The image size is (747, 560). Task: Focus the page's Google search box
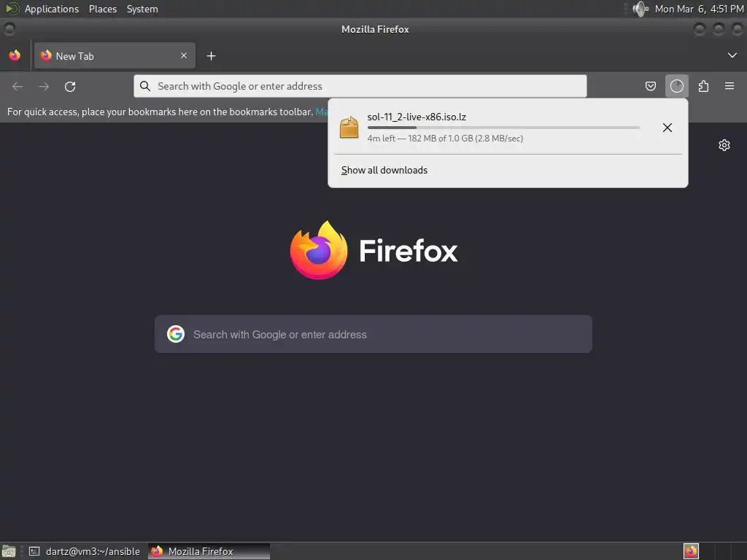tap(373, 334)
